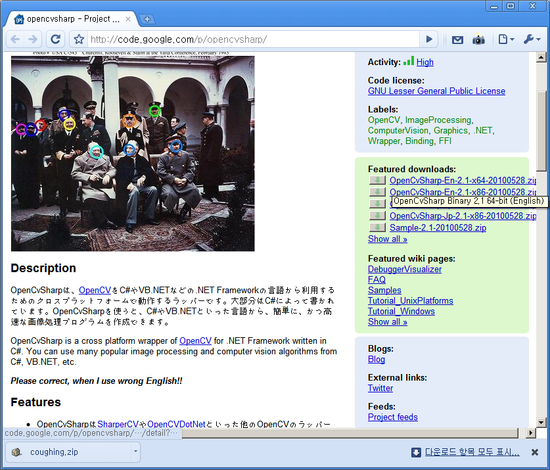Screen dimensions: 550x470
Task: Click OpenCV link in Japanese description
Action: pos(95,290)
